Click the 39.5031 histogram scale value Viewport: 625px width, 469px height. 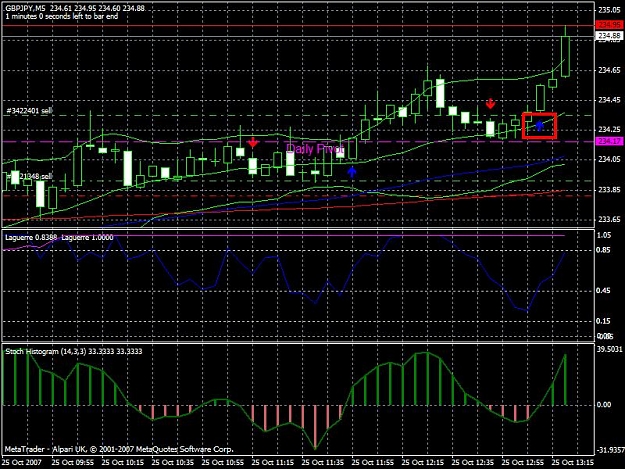(609, 349)
